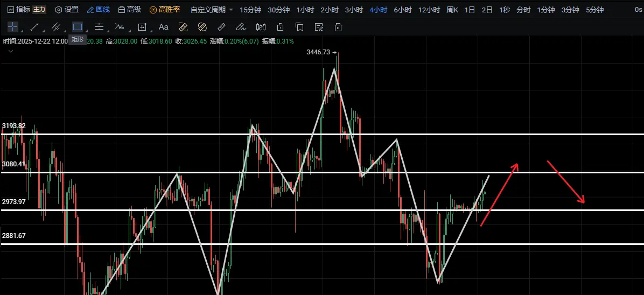The width and height of the screenshot is (644, 295).
Task: Click the 时间:2025-12-22 12:00 timestamp
Action: (36, 41)
